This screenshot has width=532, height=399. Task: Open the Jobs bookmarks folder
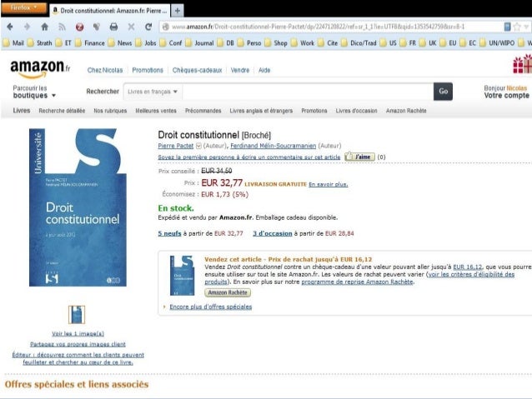pos(146,43)
